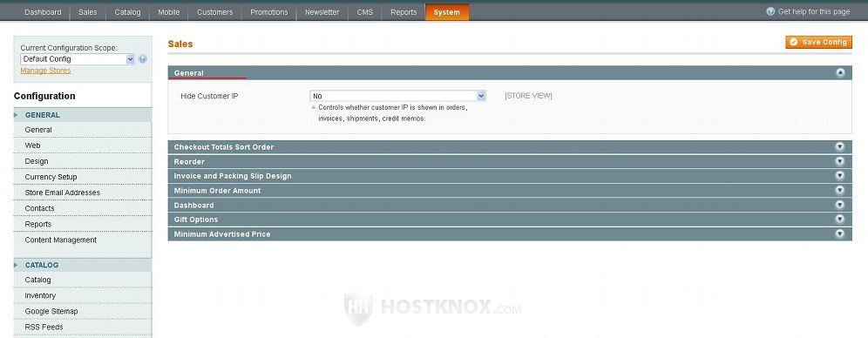This screenshot has height=338, width=868.
Task: Collapse the General section arrow icon
Action: click(840, 72)
